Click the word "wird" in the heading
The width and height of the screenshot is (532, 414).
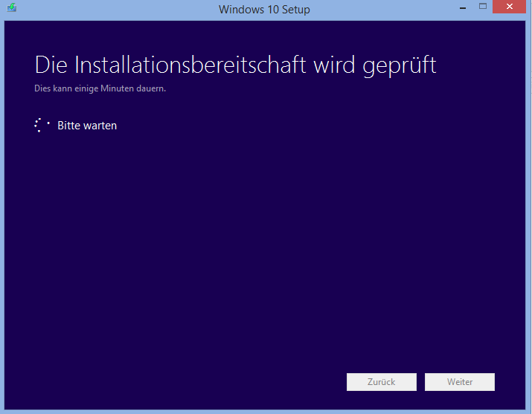[333, 65]
